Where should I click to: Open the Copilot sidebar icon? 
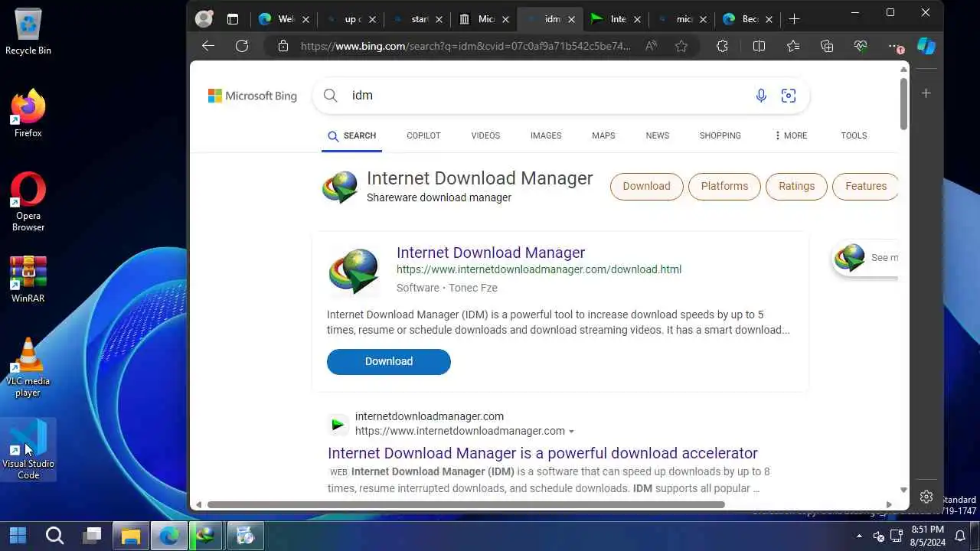pos(926,46)
